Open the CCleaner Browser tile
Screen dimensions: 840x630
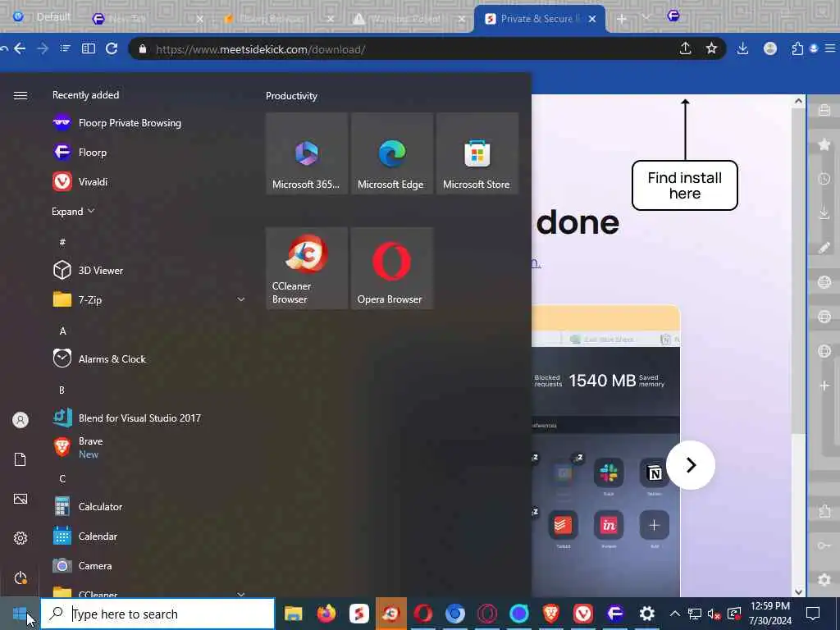click(307, 268)
